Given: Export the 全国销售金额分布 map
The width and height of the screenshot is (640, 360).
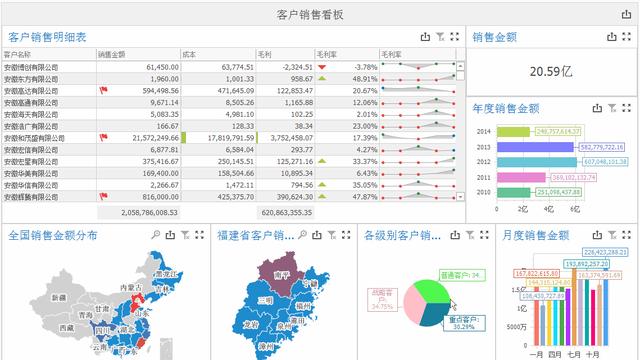Looking at the screenshot, I should click(x=170, y=235).
